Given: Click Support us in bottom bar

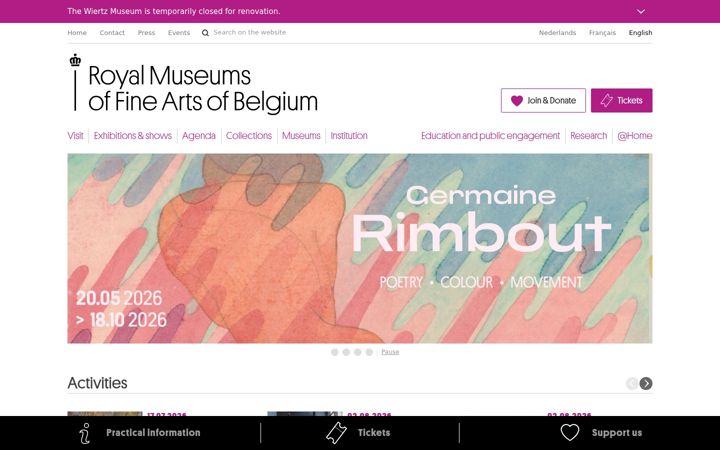Looking at the screenshot, I should [x=617, y=433].
